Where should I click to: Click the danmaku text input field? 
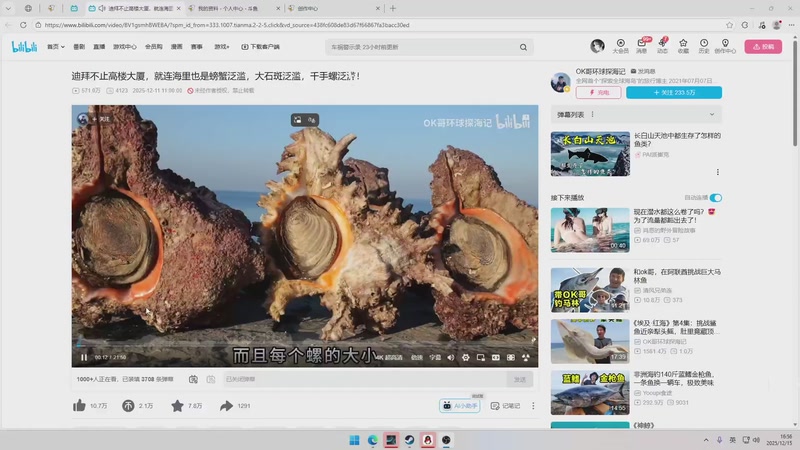365,379
